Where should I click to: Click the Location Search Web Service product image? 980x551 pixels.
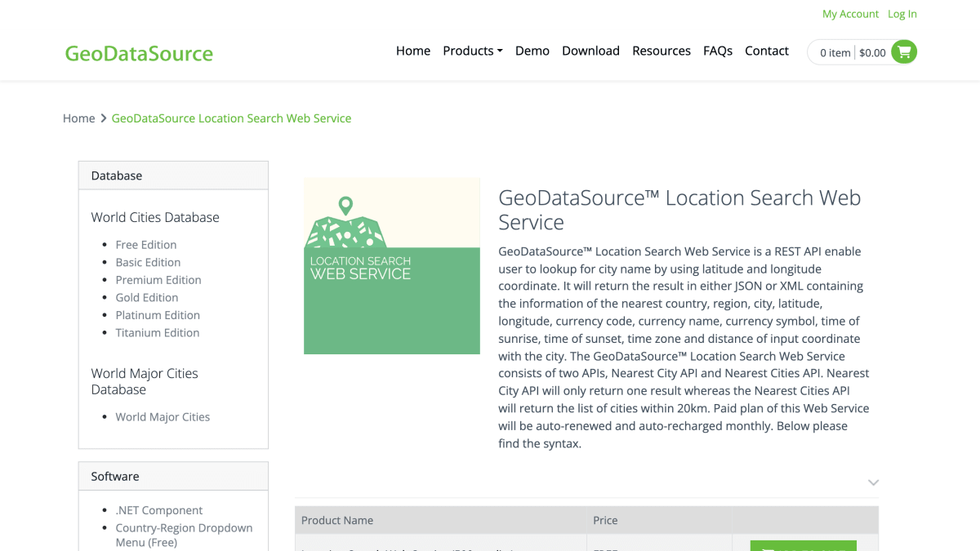pyautogui.click(x=392, y=266)
